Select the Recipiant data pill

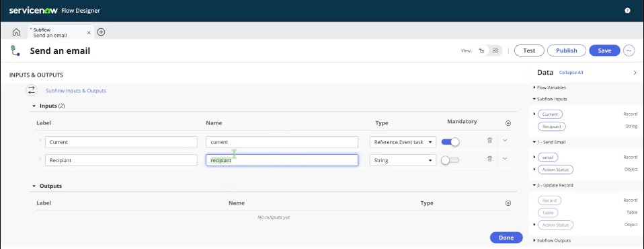click(552, 127)
